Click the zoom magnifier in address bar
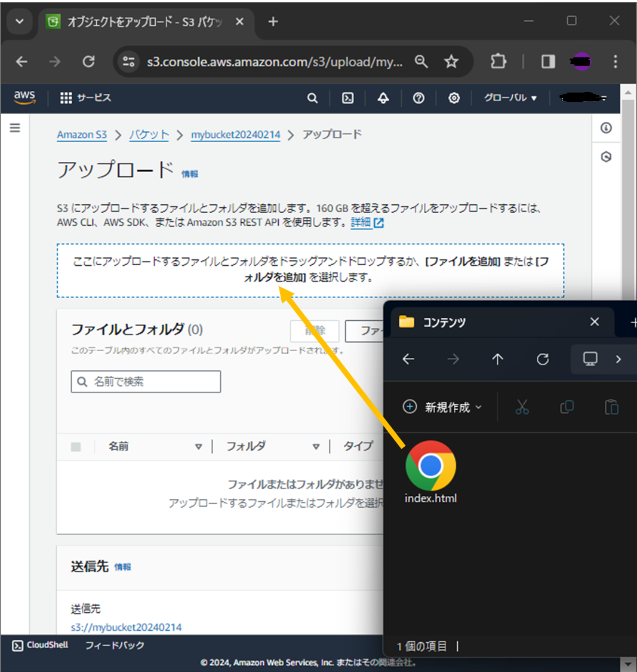 point(421,62)
